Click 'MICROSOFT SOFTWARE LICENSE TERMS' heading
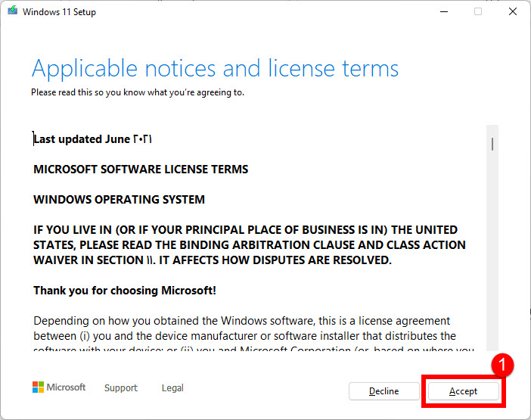 141,170
